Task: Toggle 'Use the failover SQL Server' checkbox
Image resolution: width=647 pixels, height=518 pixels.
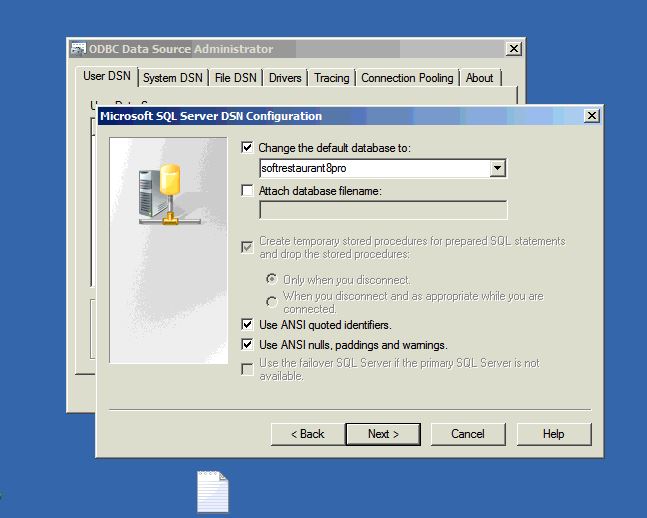Action: [247, 369]
